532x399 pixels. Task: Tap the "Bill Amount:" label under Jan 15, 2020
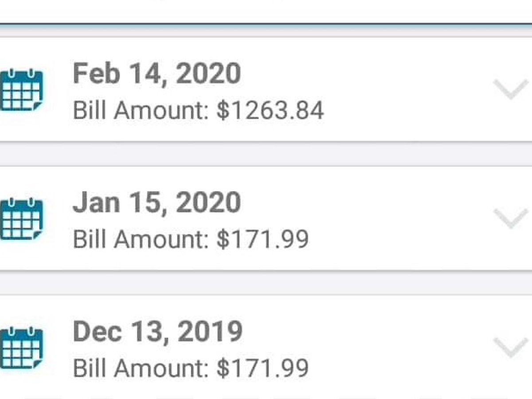tap(141, 239)
